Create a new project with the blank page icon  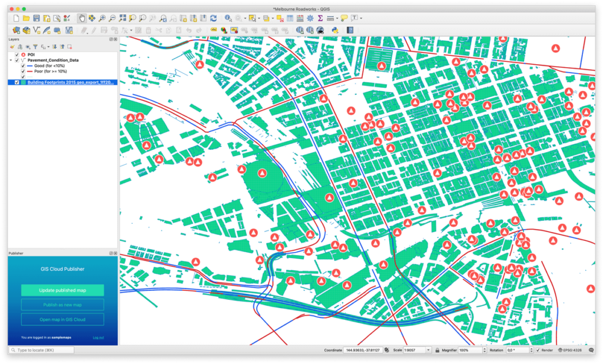click(x=16, y=18)
